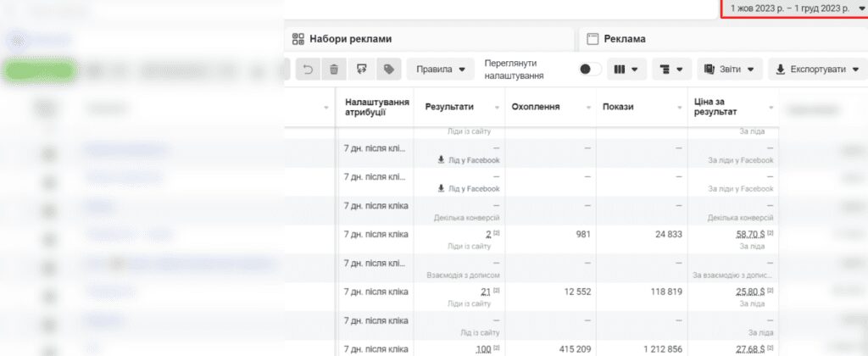Image resolution: width=868 pixels, height=356 pixels.
Task: Click the Взаємодія з дописом text
Action: point(464,275)
